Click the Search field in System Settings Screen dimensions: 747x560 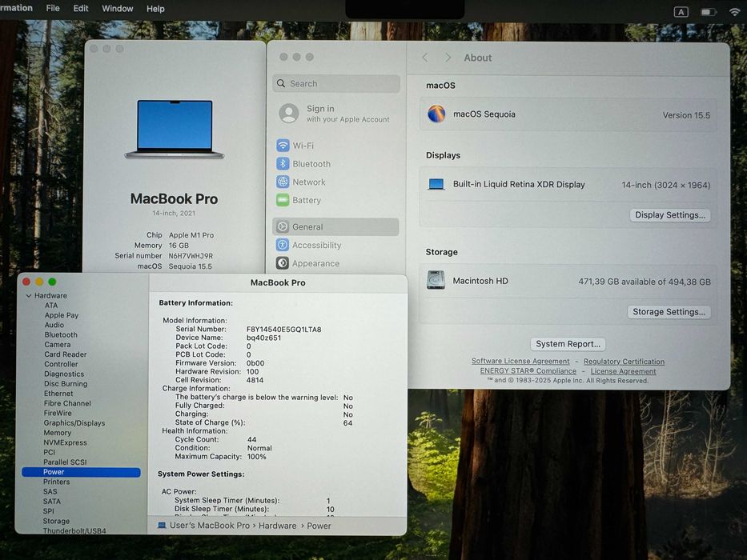[336, 83]
